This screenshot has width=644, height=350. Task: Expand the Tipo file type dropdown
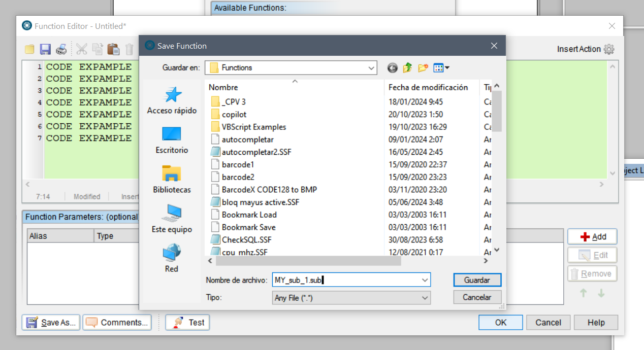click(425, 298)
